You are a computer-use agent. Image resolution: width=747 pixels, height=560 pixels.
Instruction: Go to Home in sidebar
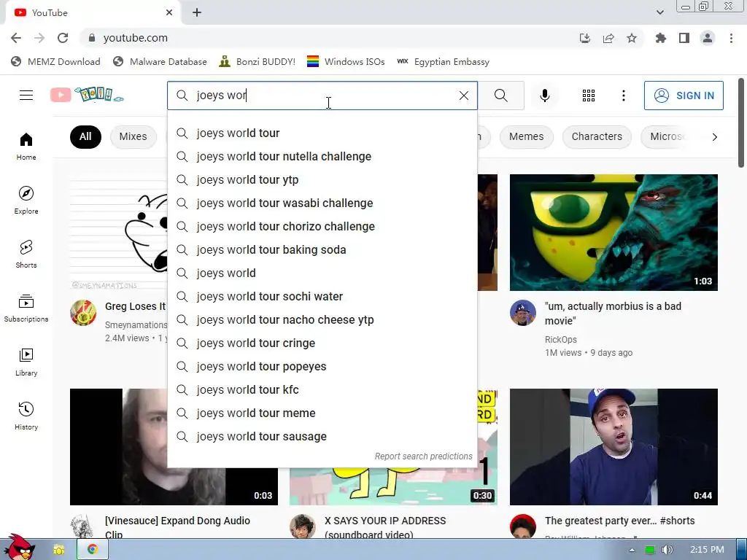click(x=26, y=146)
